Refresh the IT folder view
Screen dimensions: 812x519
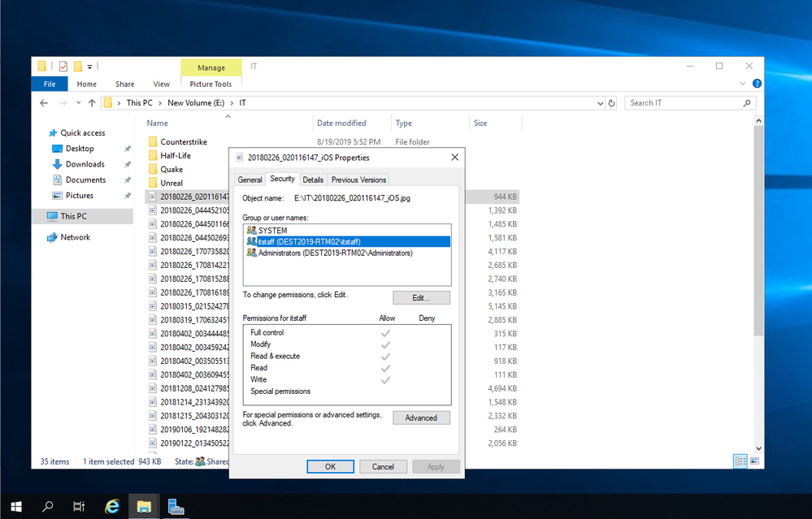click(611, 103)
